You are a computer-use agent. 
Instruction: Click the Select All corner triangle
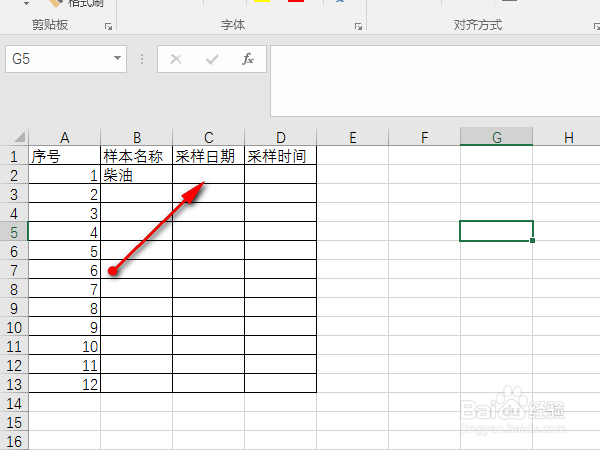point(19,137)
